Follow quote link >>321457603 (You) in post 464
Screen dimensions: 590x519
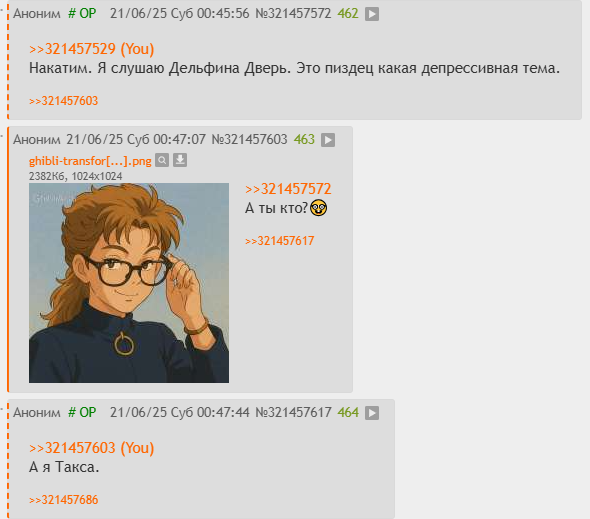[x=91, y=448]
